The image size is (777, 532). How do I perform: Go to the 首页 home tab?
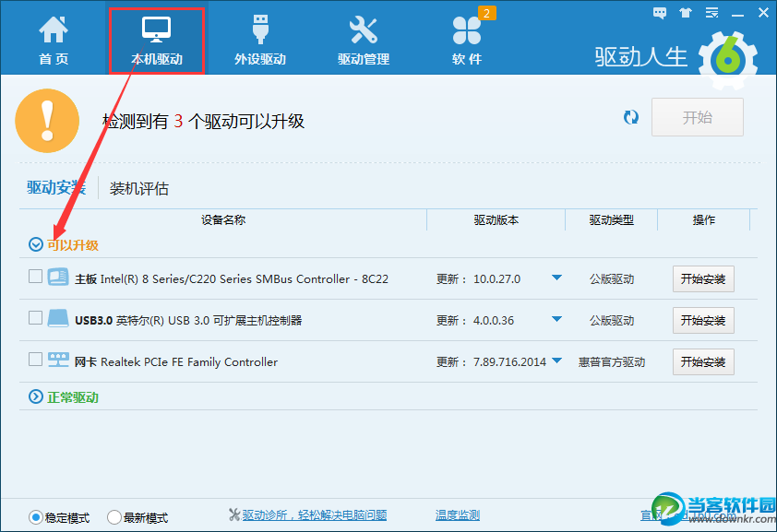54,40
